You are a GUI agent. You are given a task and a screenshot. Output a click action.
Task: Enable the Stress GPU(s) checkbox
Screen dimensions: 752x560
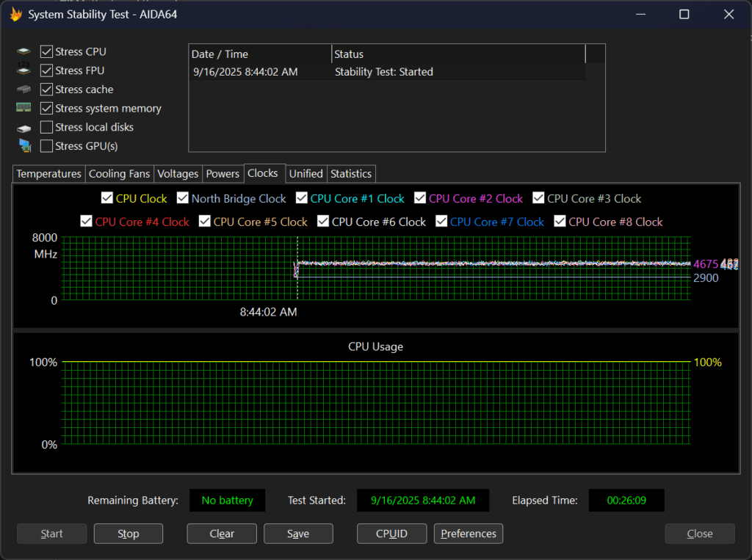click(x=46, y=146)
